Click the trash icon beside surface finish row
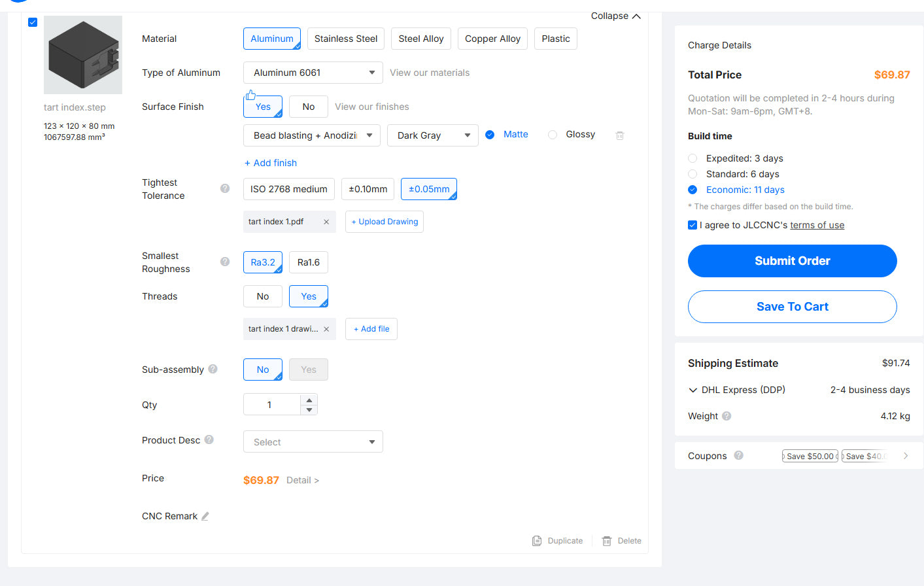Screen dimensions: 924x586 point(620,135)
